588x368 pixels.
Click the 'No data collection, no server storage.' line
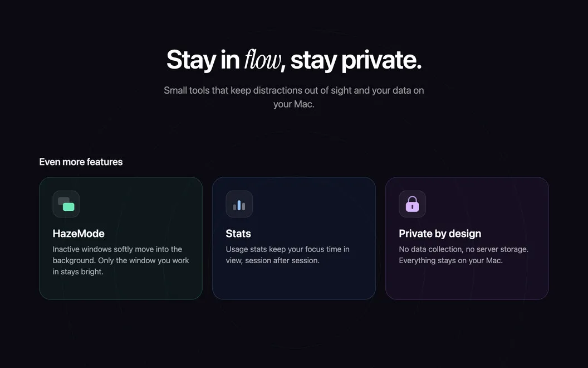coord(463,249)
